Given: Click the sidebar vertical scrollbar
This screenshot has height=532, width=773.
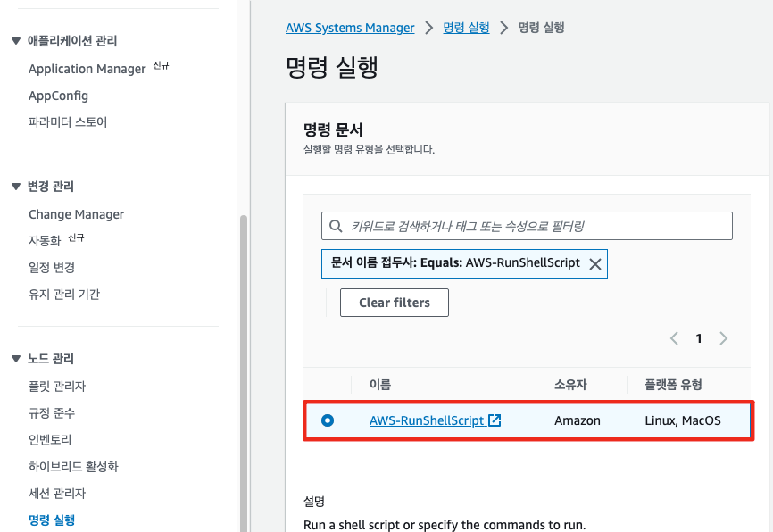Looking at the screenshot, I should (244, 373).
